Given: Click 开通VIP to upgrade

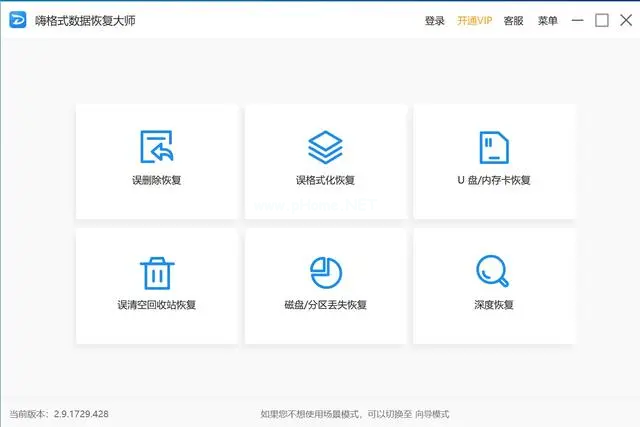Looking at the screenshot, I should pyautogui.click(x=475, y=21).
